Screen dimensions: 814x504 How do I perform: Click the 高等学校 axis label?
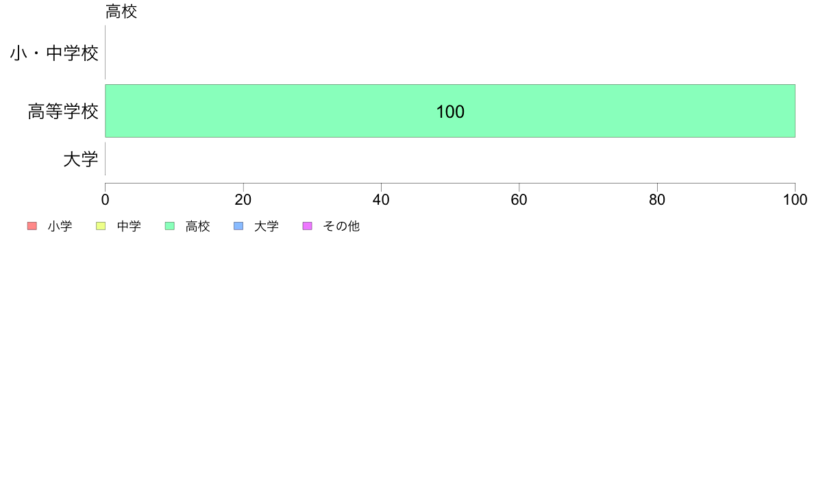63,111
